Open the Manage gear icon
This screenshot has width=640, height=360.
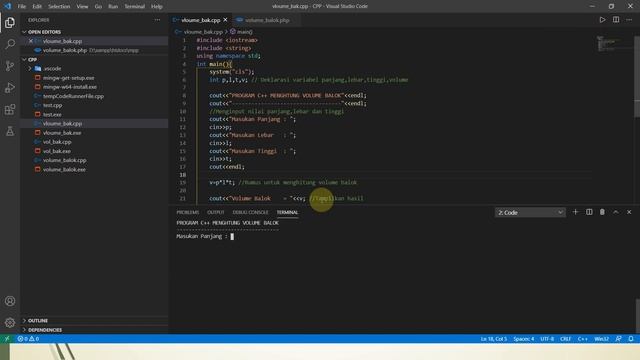pos(10,322)
